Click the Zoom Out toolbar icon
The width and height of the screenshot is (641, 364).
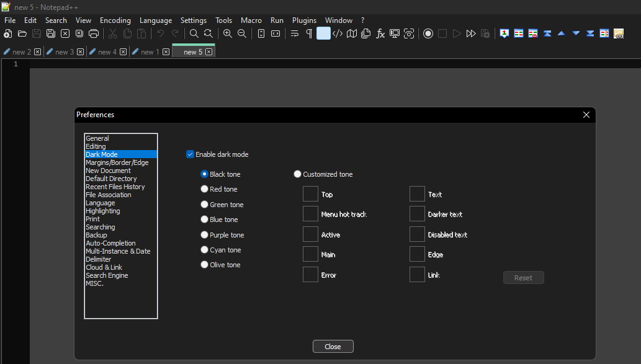[x=242, y=33]
